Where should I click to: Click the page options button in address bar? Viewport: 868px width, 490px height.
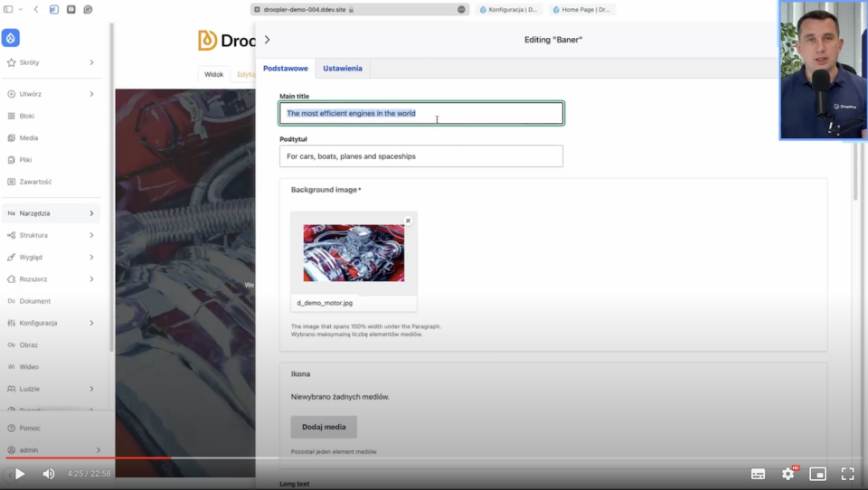pyautogui.click(x=461, y=9)
